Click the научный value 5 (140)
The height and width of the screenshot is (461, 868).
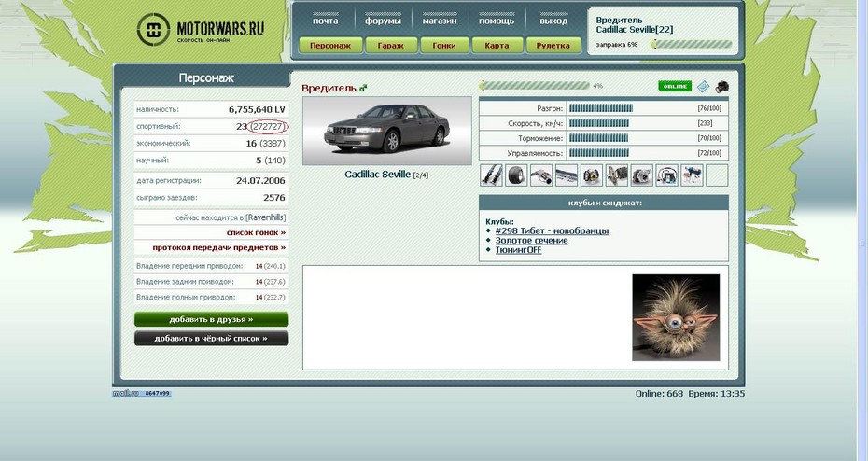(x=271, y=161)
